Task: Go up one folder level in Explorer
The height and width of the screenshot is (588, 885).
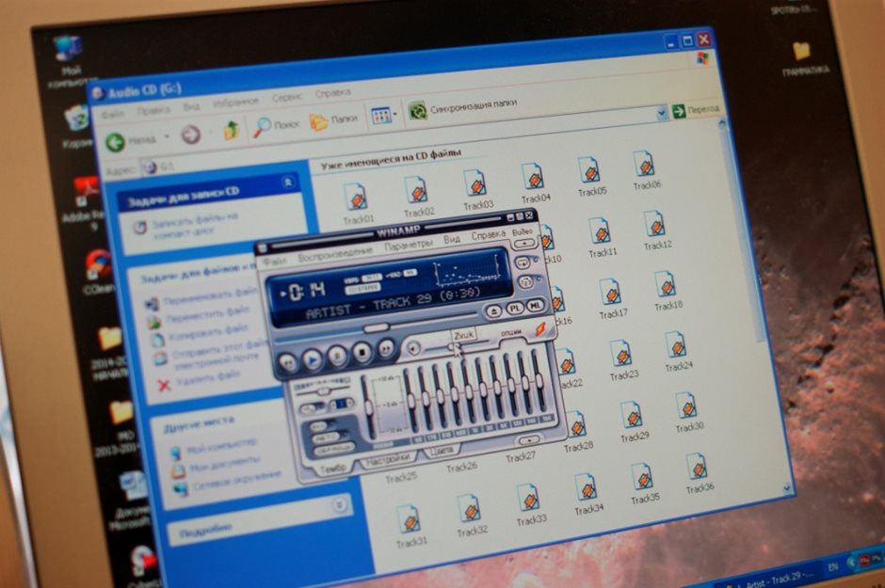Action: click(232, 132)
